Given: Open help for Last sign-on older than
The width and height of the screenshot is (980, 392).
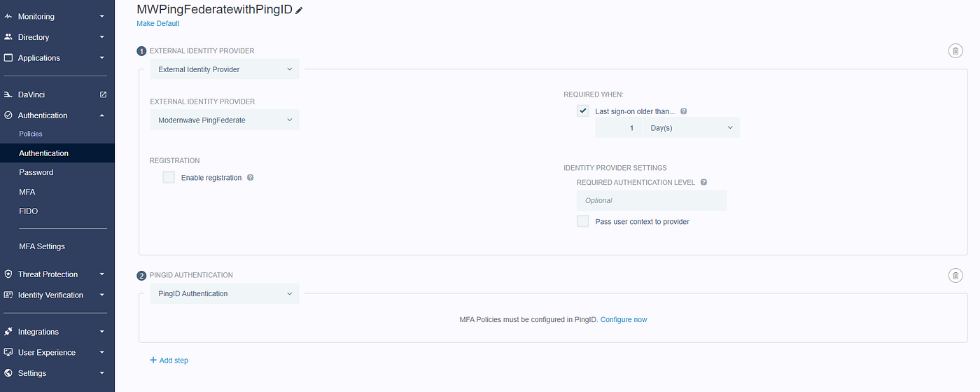Looking at the screenshot, I should (684, 111).
